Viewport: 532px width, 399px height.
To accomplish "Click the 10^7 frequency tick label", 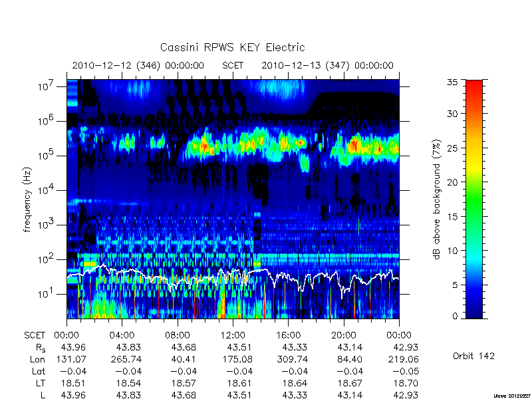I will [47, 86].
